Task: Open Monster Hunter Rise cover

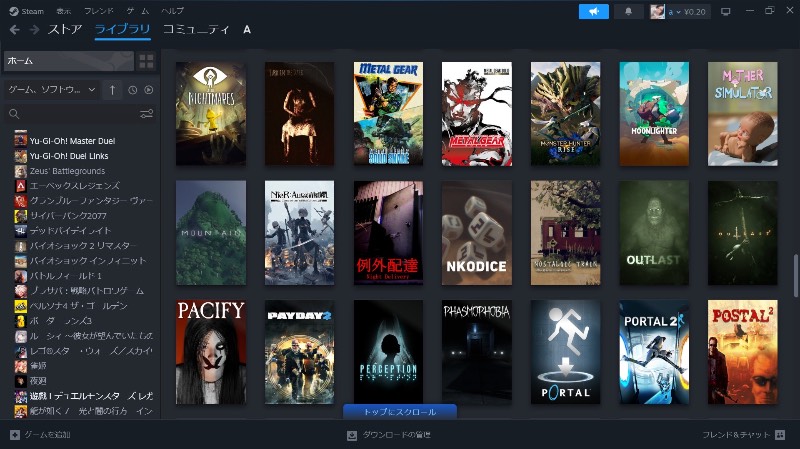Action: [565, 114]
